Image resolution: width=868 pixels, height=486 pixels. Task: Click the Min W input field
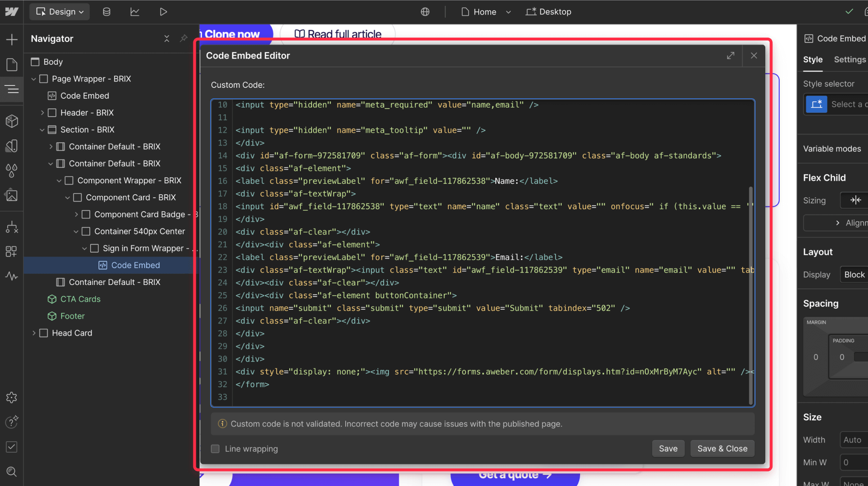pyautogui.click(x=854, y=462)
